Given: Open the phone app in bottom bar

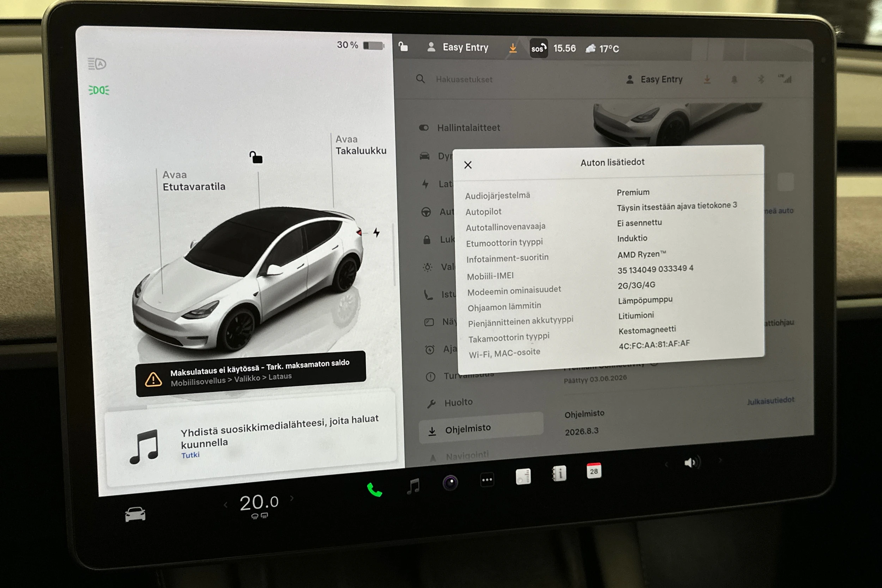Looking at the screenshot, I should (374, 490).
